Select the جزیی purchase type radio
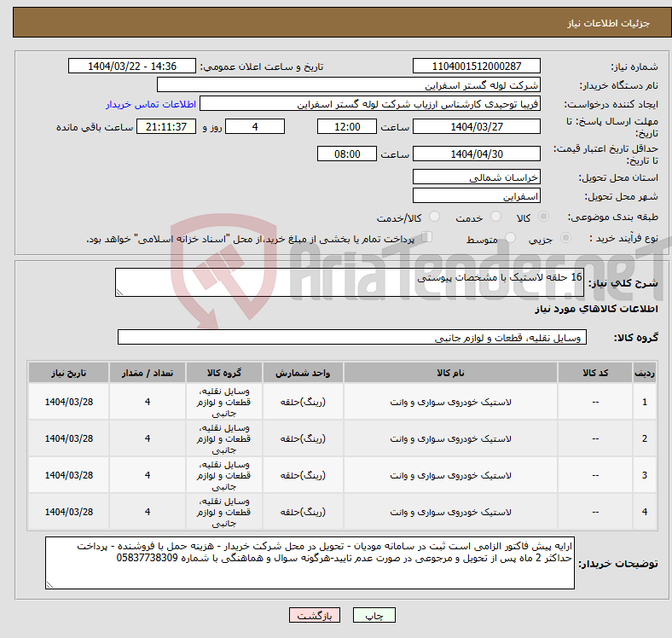 click(x=565, y=237)
